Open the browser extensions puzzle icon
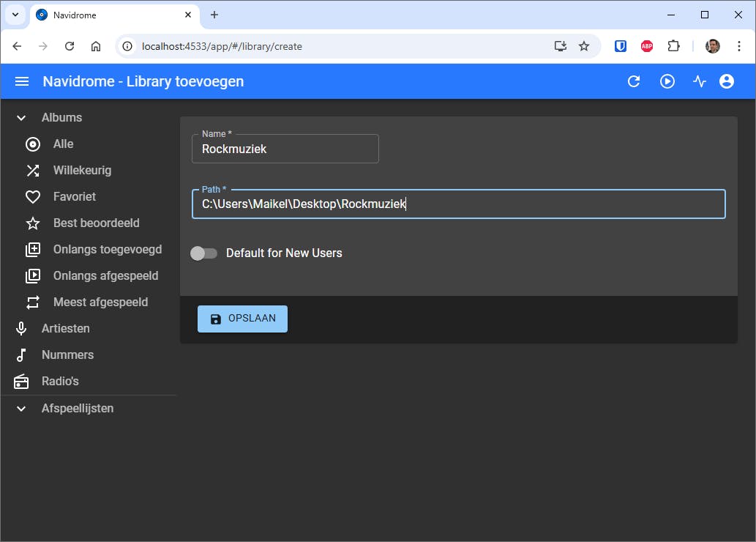This screenshot has width=756, height=542. [673, 46]
